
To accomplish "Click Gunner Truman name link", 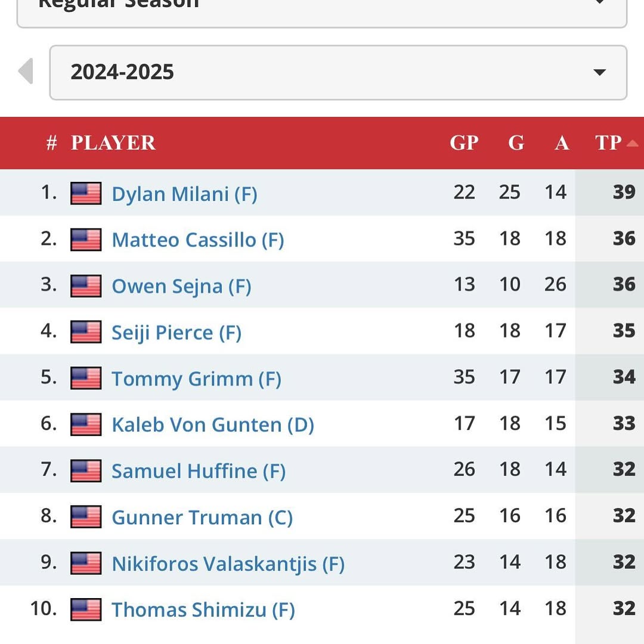I will [202, 517].
